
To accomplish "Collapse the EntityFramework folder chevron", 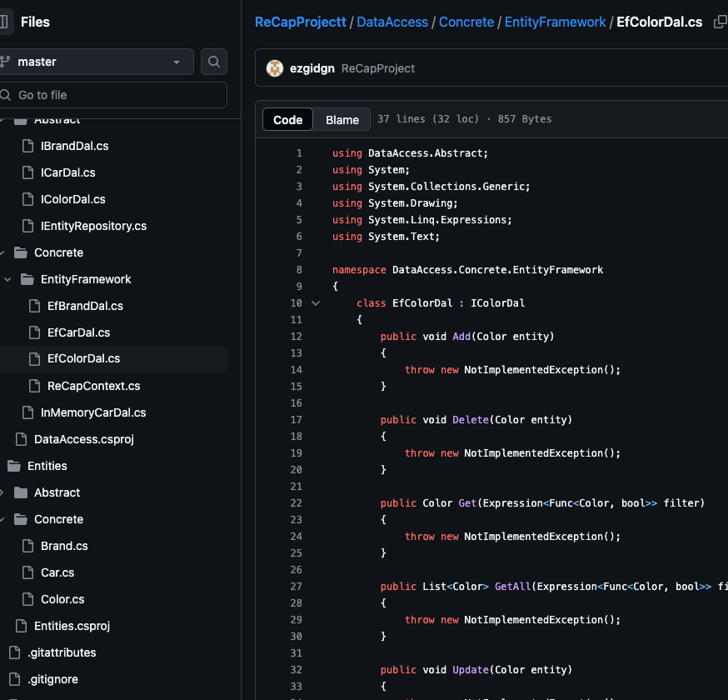I will tap(7, 279).
